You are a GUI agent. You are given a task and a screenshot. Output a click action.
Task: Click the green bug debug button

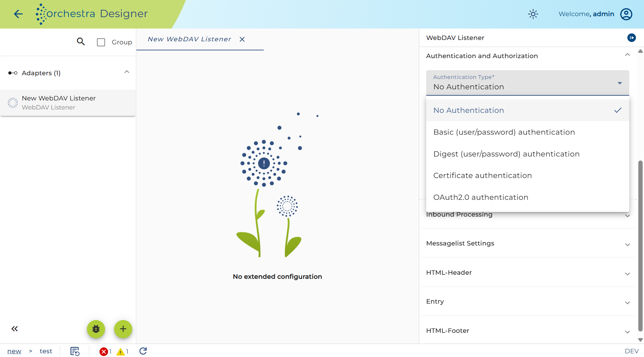point(96,329)
